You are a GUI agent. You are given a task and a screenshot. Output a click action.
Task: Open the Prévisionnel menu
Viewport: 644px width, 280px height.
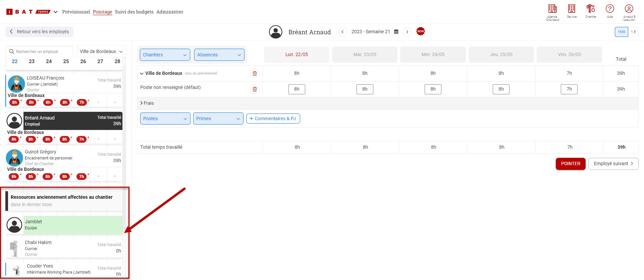coord(76,12)
